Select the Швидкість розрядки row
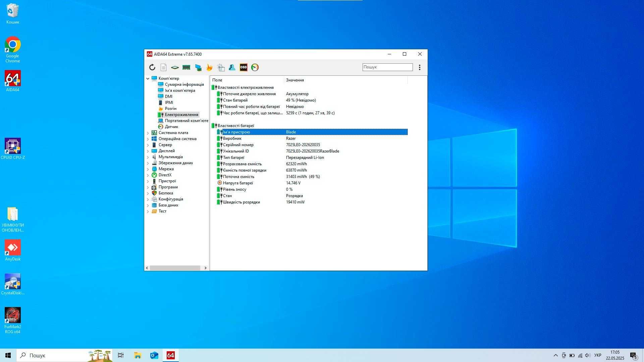 (x=312, y=202)
